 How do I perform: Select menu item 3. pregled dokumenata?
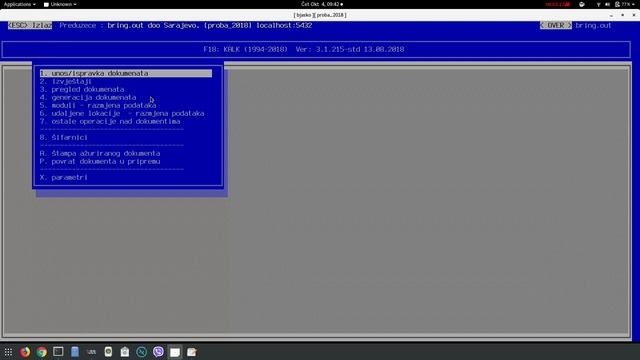tap(82, 89)
